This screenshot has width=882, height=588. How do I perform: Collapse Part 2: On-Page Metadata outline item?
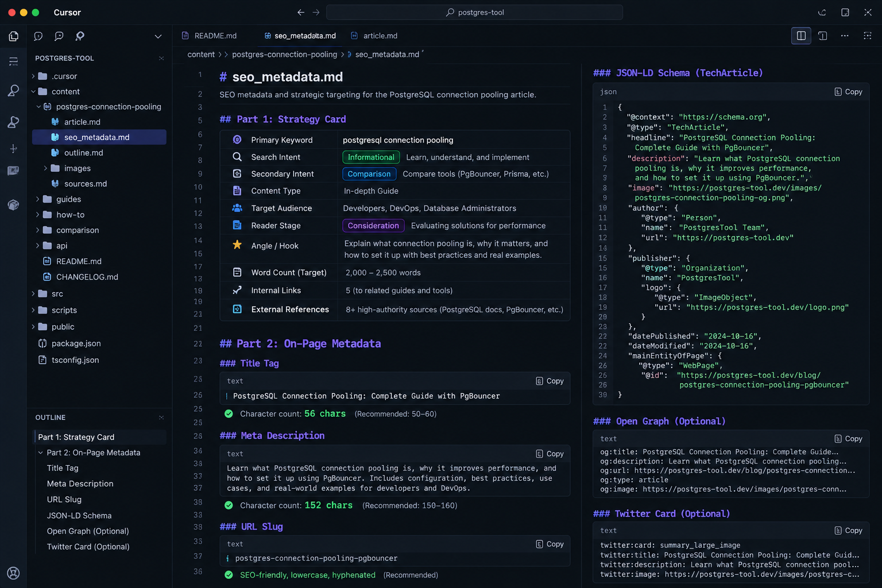[x=41, y=453]
